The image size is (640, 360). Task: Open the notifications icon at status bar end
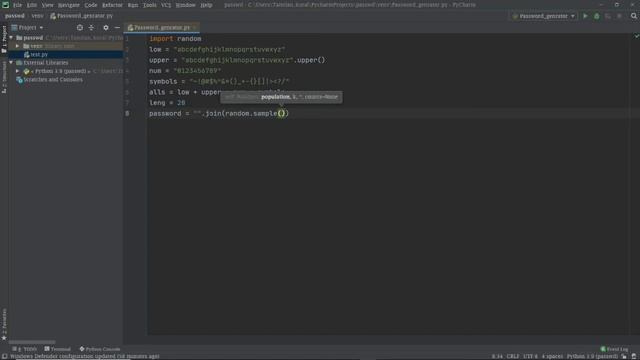pos(634,356)
